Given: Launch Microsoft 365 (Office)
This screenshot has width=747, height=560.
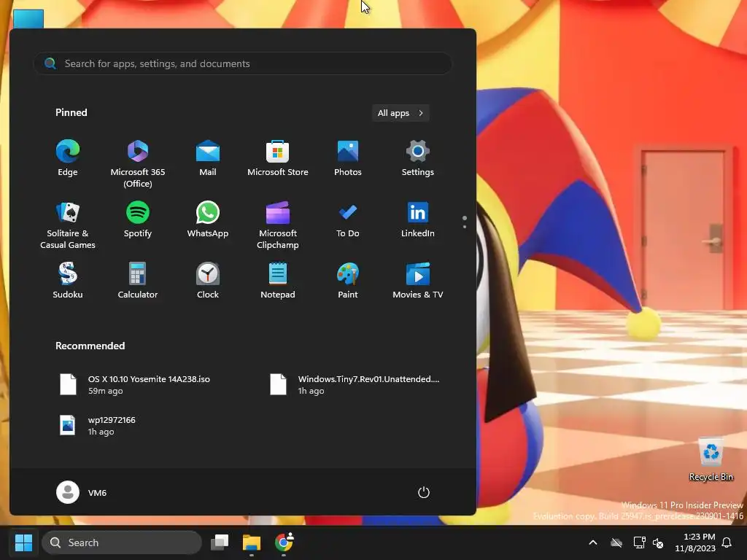Looking at the screenshot, I should (138, 164).
